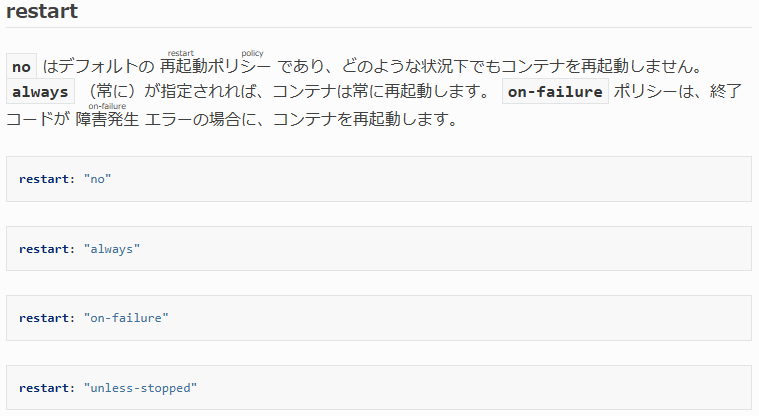Click inside the restart: "always" code block
Screen dimensions: 759x416
point(379,248)
